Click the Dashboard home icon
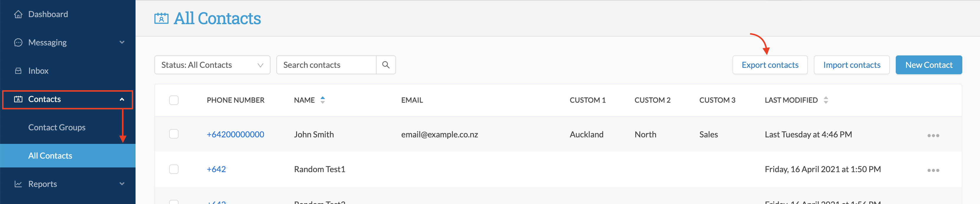Image resolution: width=980 pixels, height=204 pixels. point(18,14)
